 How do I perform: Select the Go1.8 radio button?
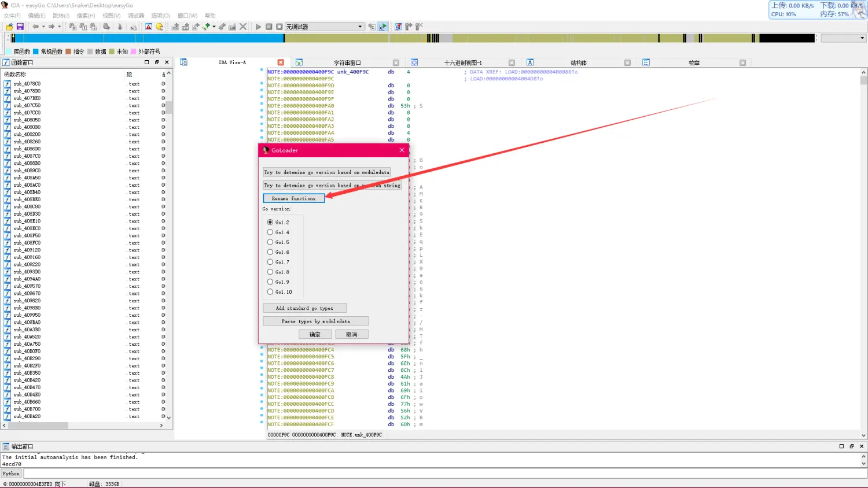pyautogui.click(x=270, y=272)
